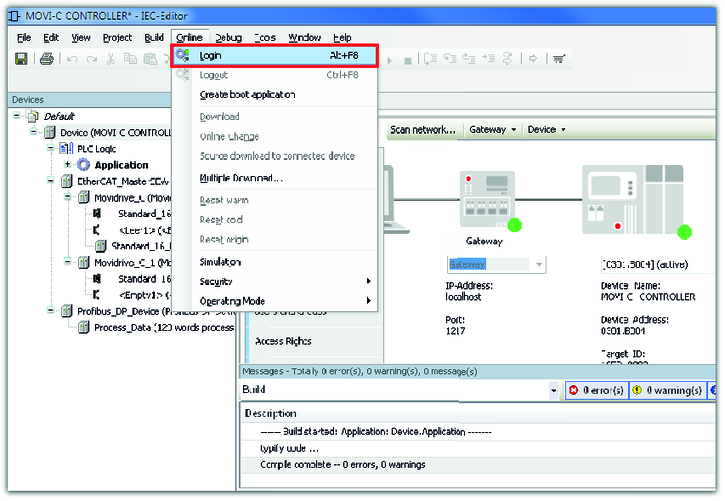The width and height of the screenshot is (725, 501).
Task: Open the Build message category dropdown
Action: [554, 390]
